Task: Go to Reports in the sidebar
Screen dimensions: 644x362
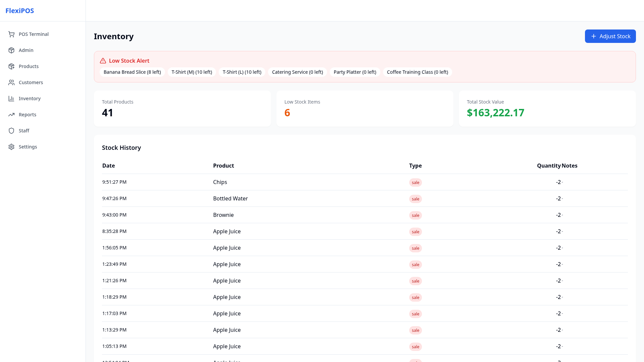Action: click(x=28, y=115)
